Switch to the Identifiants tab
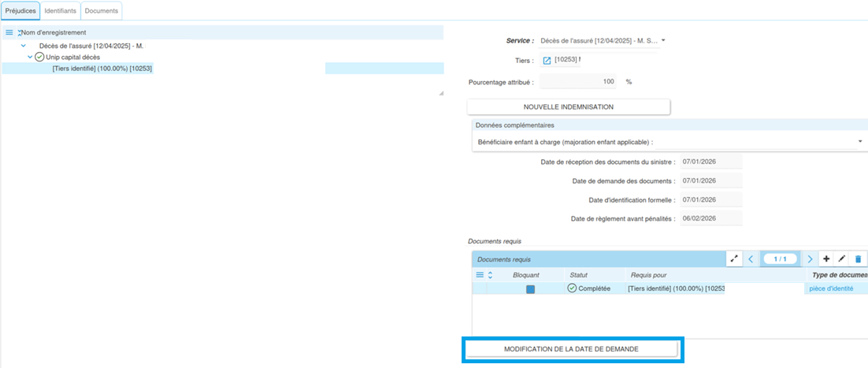 click(x=61, y=11)
